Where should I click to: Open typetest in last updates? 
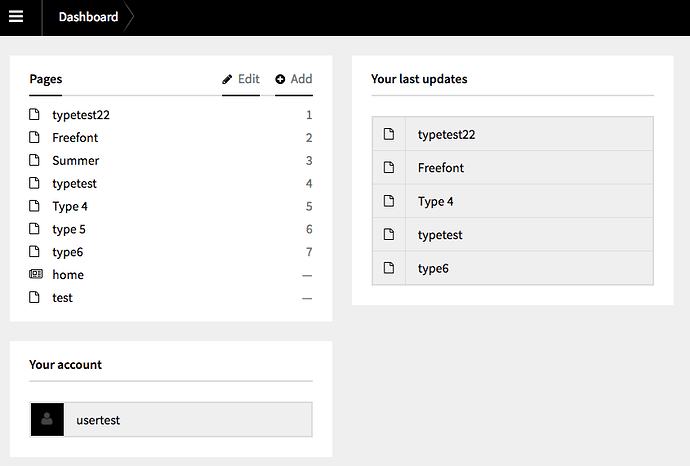[x=440, y=235]
